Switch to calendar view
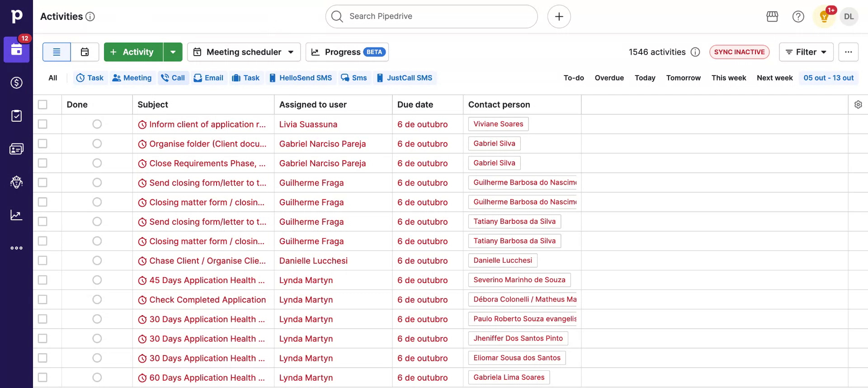The image size is (868, 388). (85, 52)
